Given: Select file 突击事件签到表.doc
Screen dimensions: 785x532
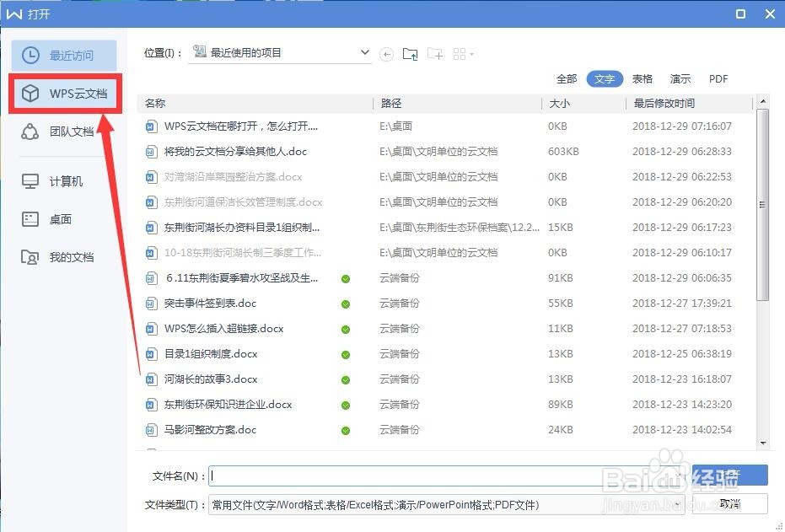Looking at the screenshot, I should [x=210, y=304].
